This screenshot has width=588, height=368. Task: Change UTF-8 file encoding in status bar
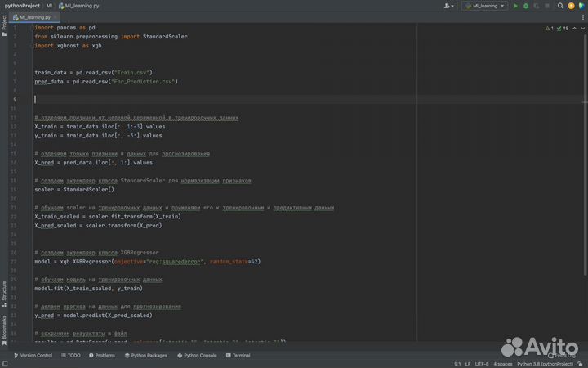482,364
